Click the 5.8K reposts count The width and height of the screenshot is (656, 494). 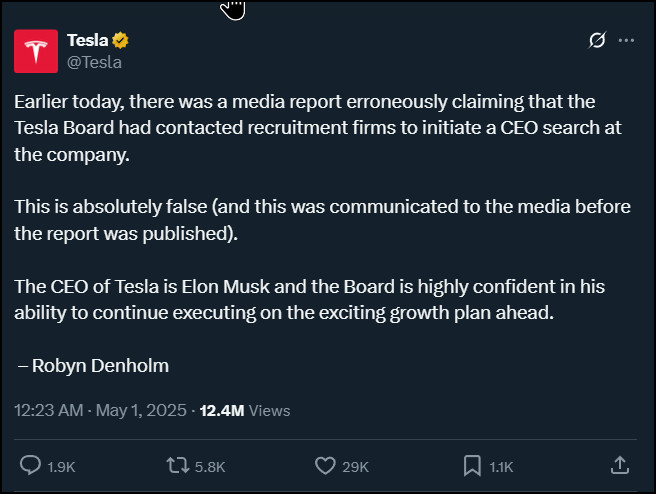tap(210, 466)
